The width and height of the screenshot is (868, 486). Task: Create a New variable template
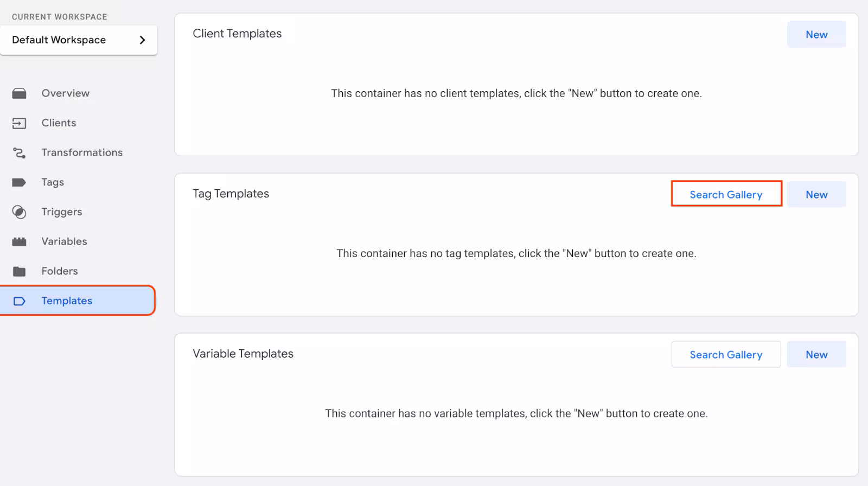point(816,354)
